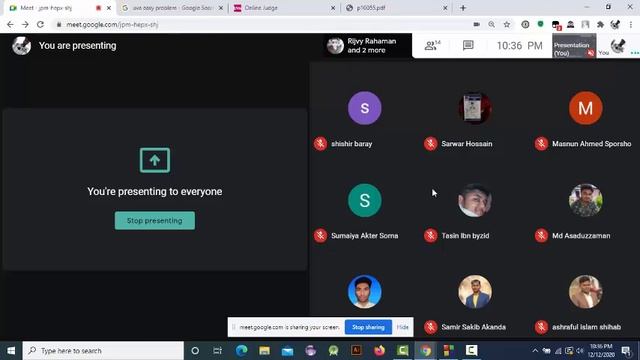This screenshot has width=640, height=360.
Task: Close the Online Judge tab
Action: 333,8
